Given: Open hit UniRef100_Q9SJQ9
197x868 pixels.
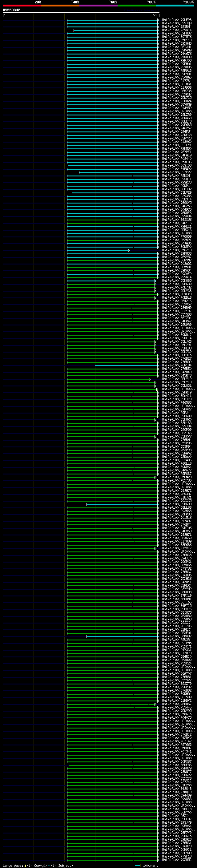Looking at the screenshot, I should tap(177, 23).
